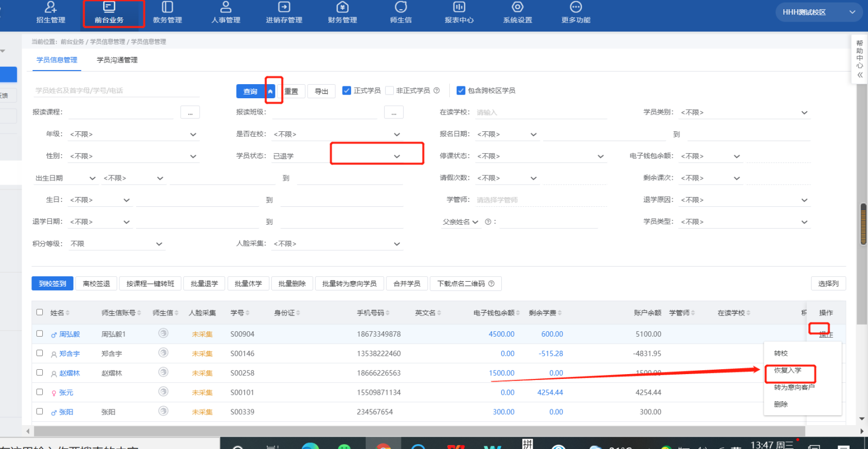Open 人事管理 module icon
Screen dimensions: 868x449
(x=226, y=7)
